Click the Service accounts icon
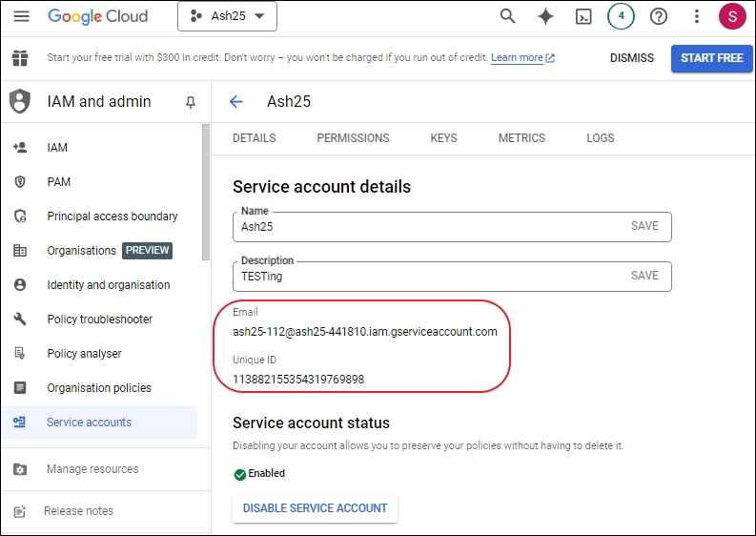Viewport: 756px width, 536px height. [19, 423]
